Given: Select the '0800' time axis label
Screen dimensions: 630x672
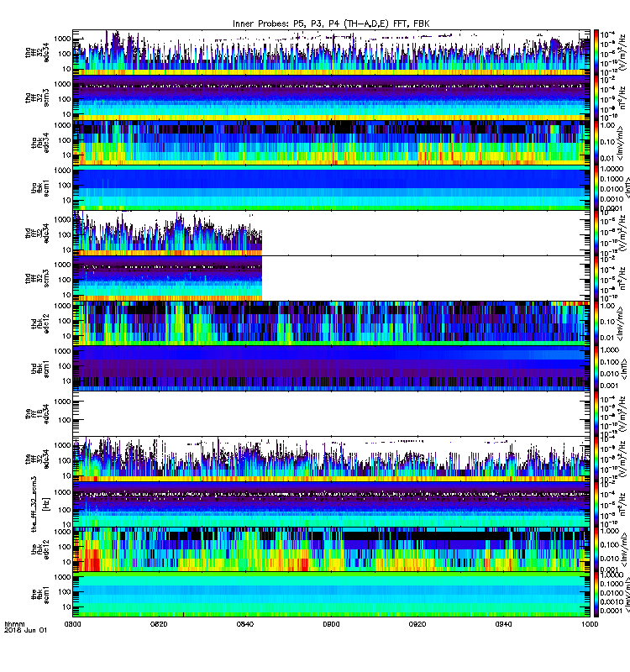Looking at the screenshot, I should click(72, 624).
